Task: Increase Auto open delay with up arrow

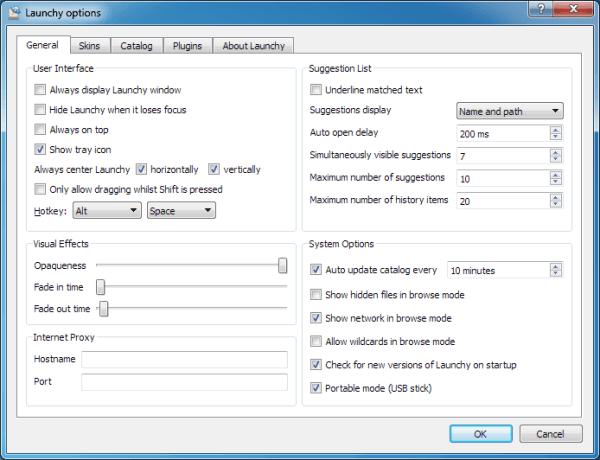Action: [x=556, y=130]
